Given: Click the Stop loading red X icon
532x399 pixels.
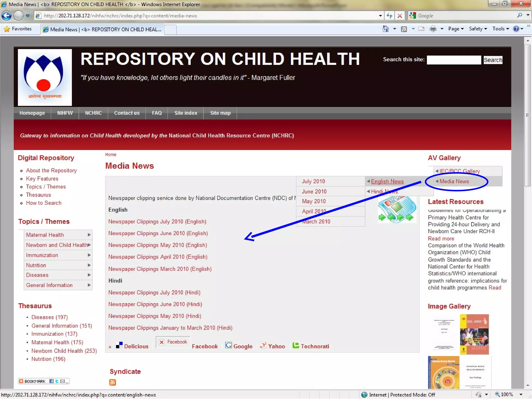Looking at the screenshot, I should (x=400, y=16).
